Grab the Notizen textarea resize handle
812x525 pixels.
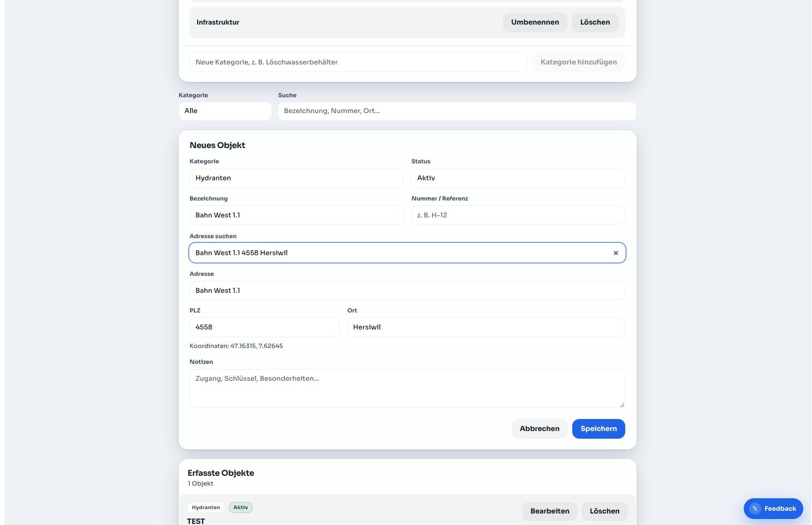[621, 404]
